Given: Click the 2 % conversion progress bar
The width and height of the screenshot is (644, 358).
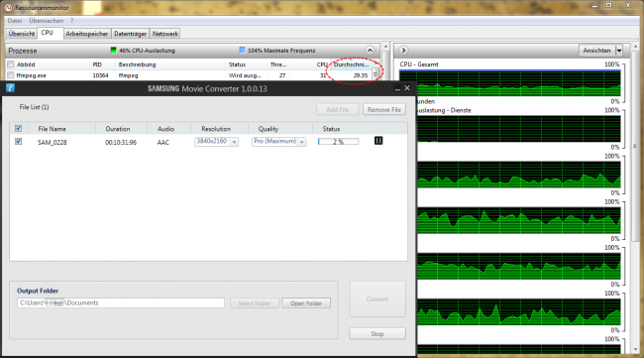Looking at the screenshot, I should (x=339, y=142).
